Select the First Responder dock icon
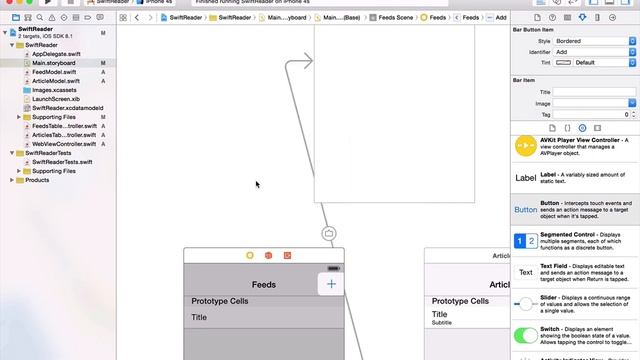Screen dimensions: 640x360 [268, 256]
